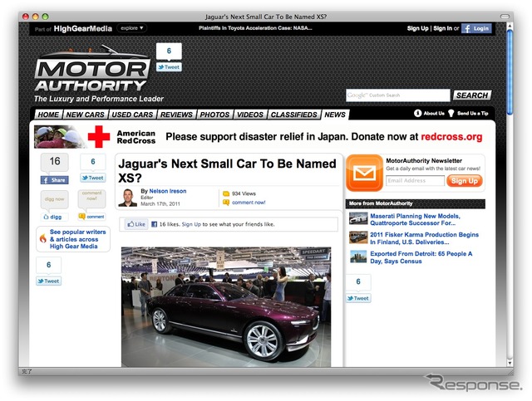Viewport: 532px width, 401px height.
Task: Click the Motor Authority logo
Action: pos(92,69)
